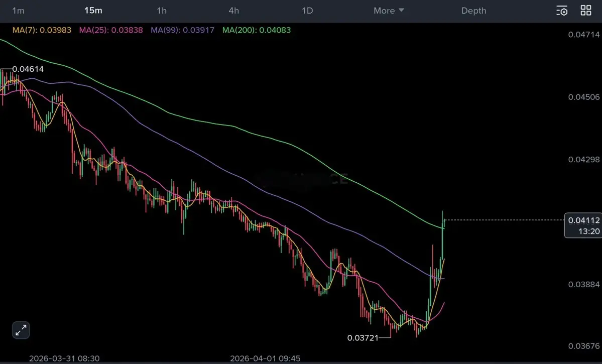602x364 pixels.
Task: Select the 4h timeframe
Action: pos(234,11)
